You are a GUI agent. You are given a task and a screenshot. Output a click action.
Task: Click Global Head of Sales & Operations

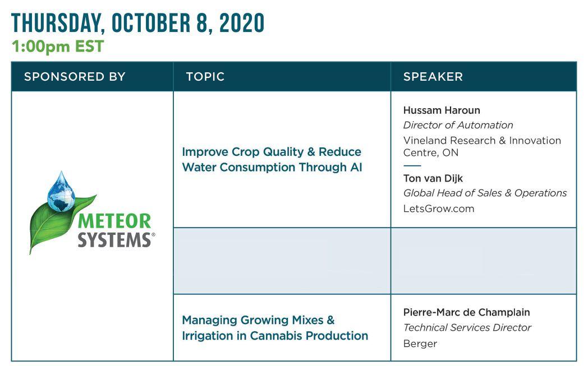pyautogui.click(x=485, y=193)
